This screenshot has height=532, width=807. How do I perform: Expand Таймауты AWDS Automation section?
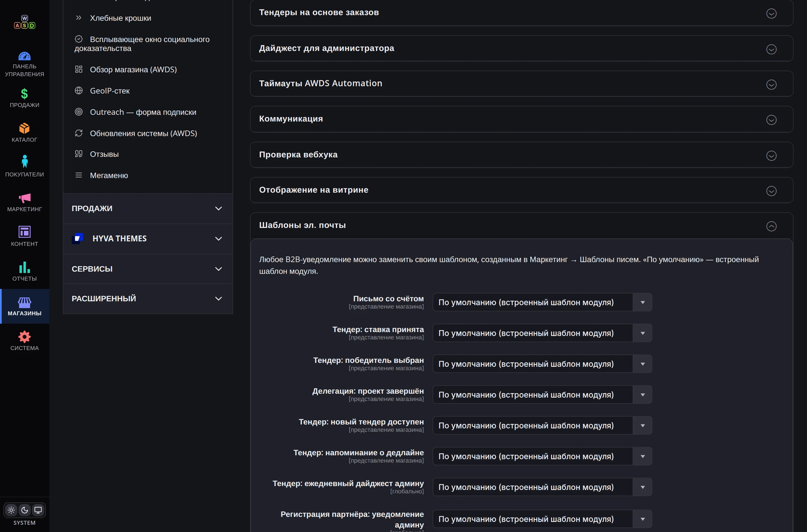(x=521, y=84)
